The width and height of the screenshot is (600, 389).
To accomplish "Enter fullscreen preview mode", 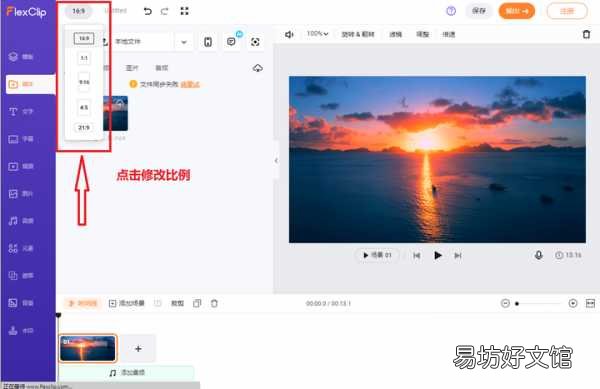I will coord(184,11).
